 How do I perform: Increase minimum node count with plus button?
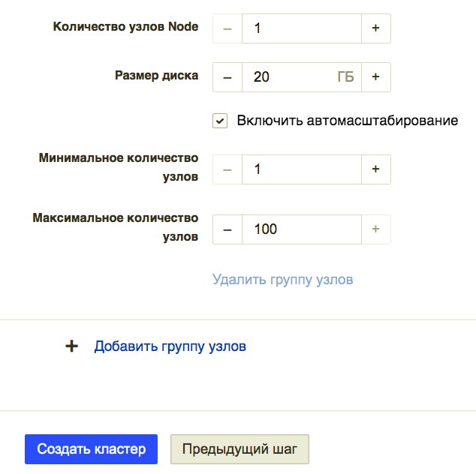[376, 169]
